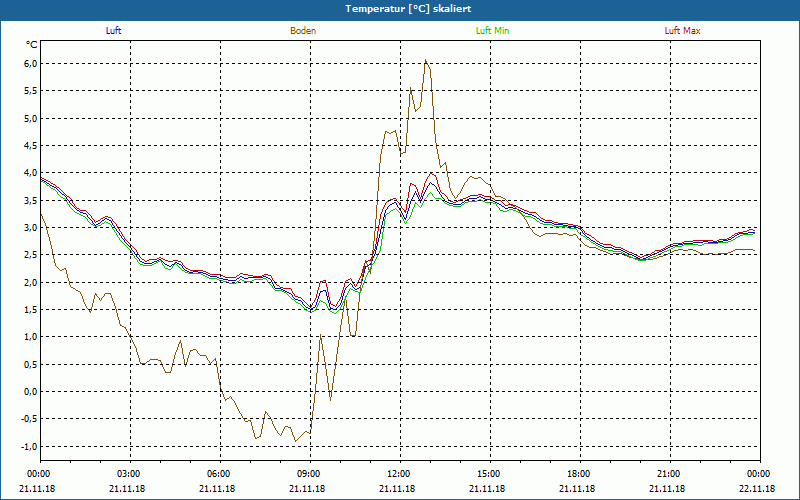Click the 0,5 y-axis value
Image resolution: width=800 pixels, height=500 pixels.
(x=31, y=364)
